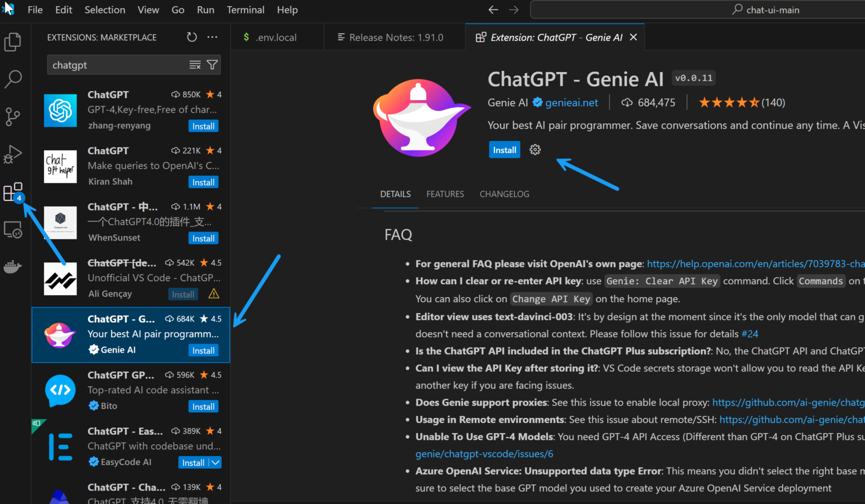
Task: Clear the chatgpt search input
Action: point(194,64)
